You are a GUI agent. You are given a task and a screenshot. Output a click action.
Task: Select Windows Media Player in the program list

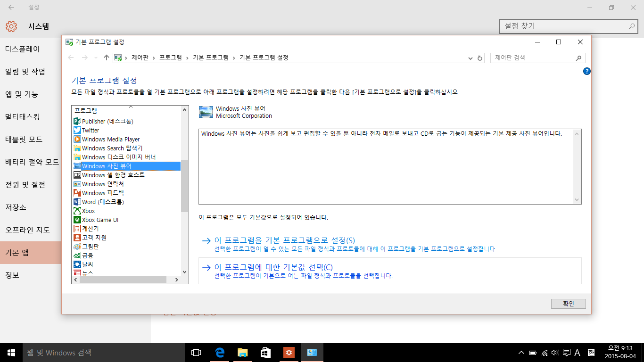click(x=111, y=139)
